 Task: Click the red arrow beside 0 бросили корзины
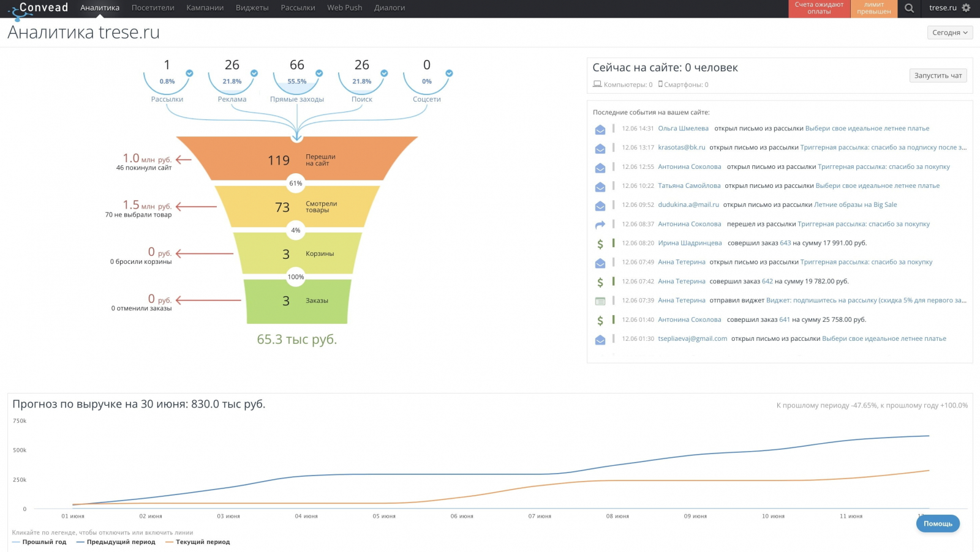coord(205,253)
